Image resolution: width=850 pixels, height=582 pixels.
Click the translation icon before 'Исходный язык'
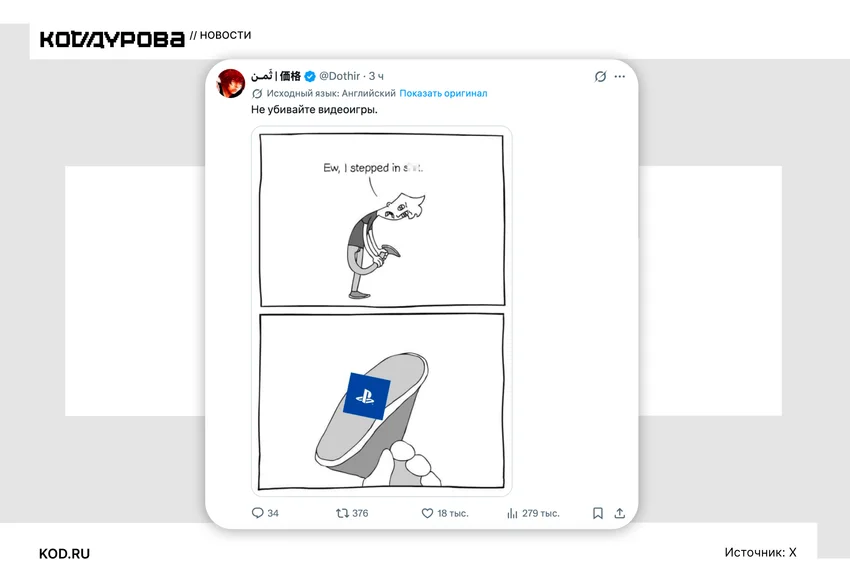click(257, 93)
